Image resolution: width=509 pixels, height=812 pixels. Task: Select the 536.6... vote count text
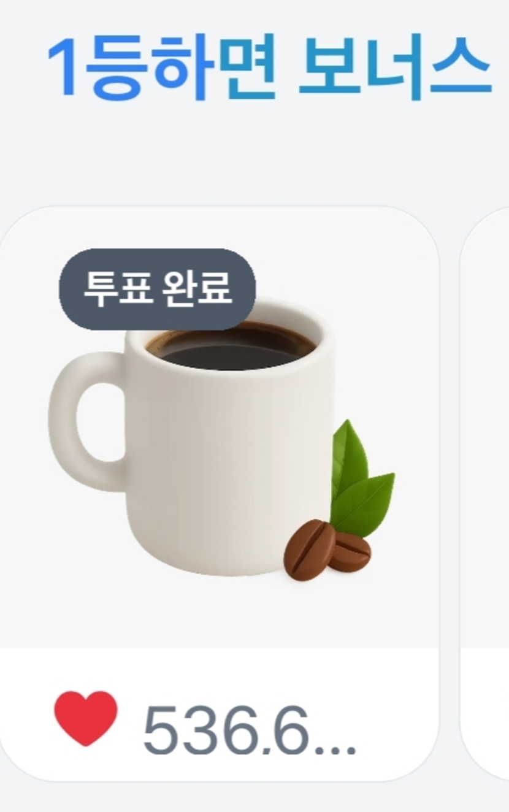(x=250, y=730)
